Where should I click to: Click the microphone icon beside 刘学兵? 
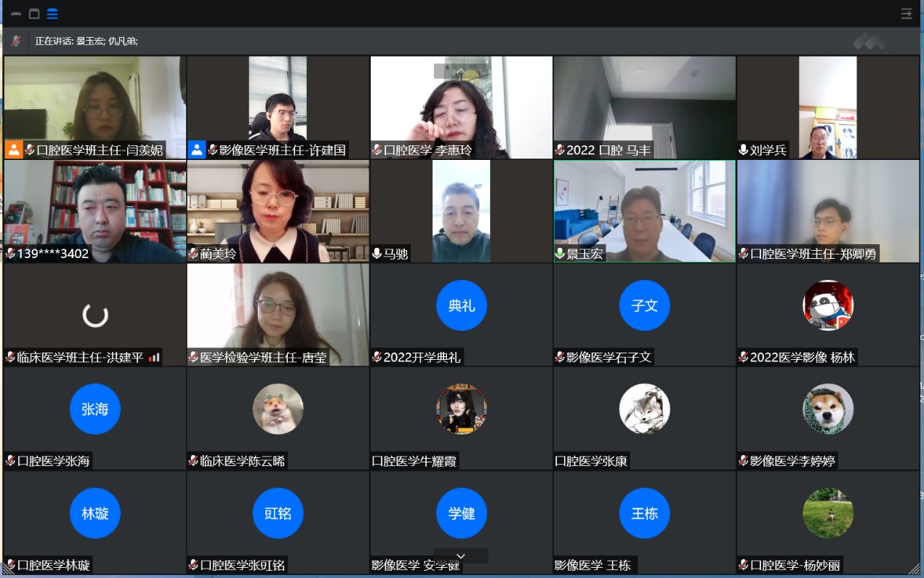click(x=744, y=150)
